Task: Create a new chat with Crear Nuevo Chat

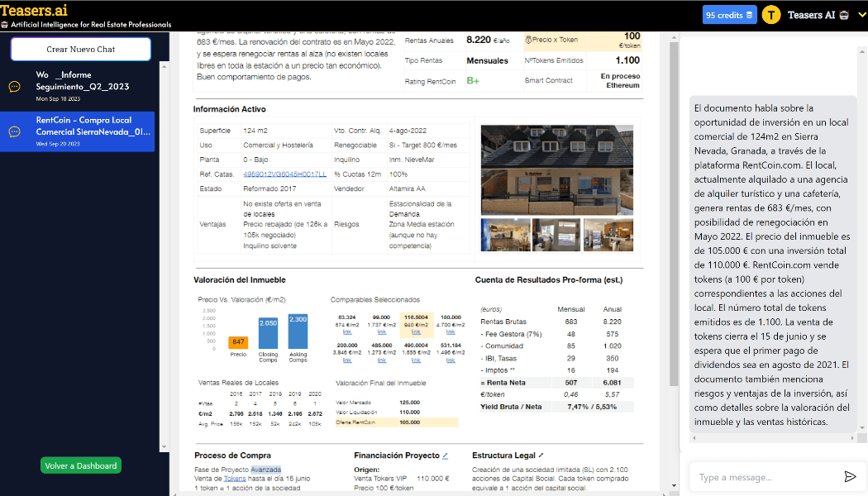Action: 81,50
